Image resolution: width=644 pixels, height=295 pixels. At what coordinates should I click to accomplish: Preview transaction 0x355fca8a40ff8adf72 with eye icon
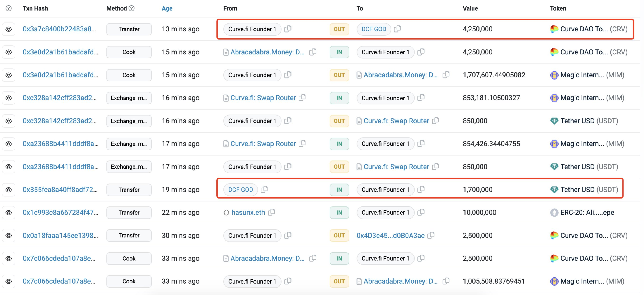click(x=8, y=190)
